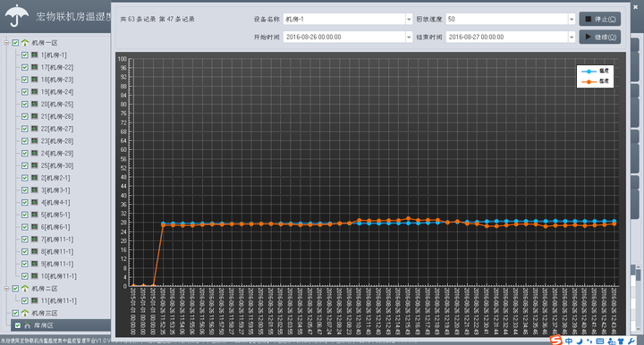Click the Sogou input method S icon
The height and width of the screenshot is (345, 644).
(555, 340)
